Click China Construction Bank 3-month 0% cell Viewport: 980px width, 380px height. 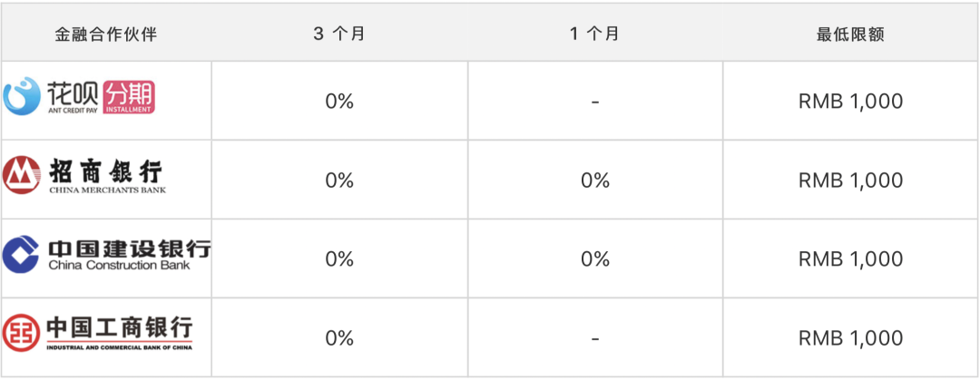tap(339, 259)
